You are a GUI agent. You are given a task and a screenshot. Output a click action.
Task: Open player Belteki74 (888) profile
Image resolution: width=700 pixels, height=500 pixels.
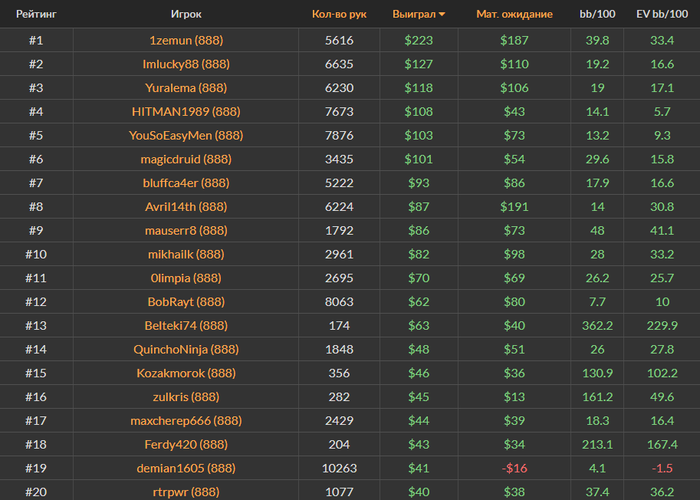(186, 325)
